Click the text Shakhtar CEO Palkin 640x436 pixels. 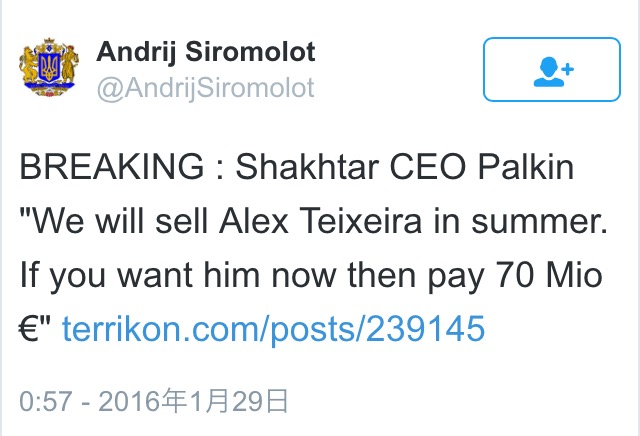(x=405, y=168)
